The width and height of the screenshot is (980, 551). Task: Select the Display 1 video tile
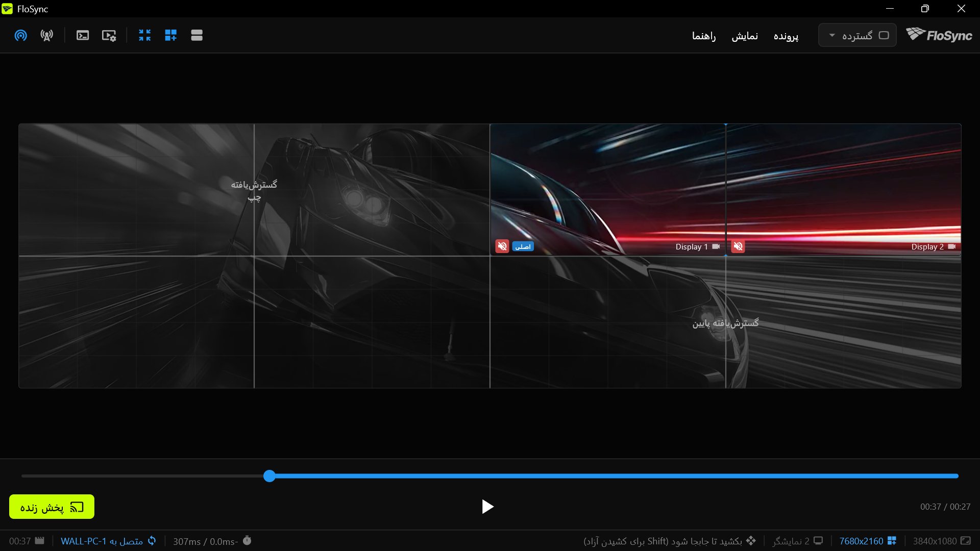(x=607, y=190)
